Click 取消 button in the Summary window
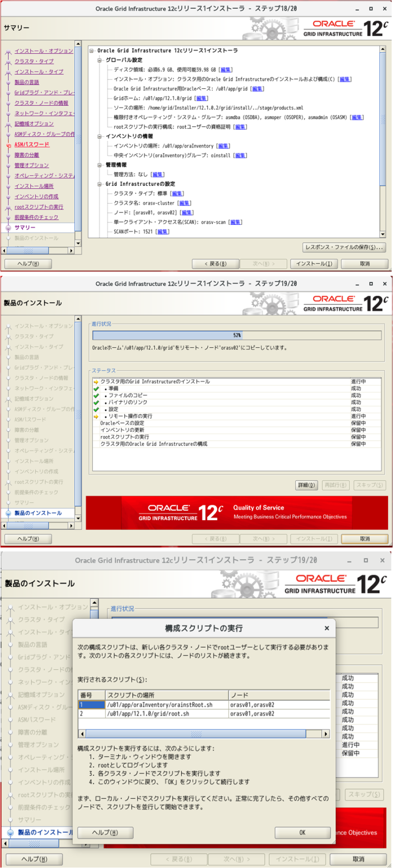The height and width of the screenshot is (868, 393). coord(365,264)
